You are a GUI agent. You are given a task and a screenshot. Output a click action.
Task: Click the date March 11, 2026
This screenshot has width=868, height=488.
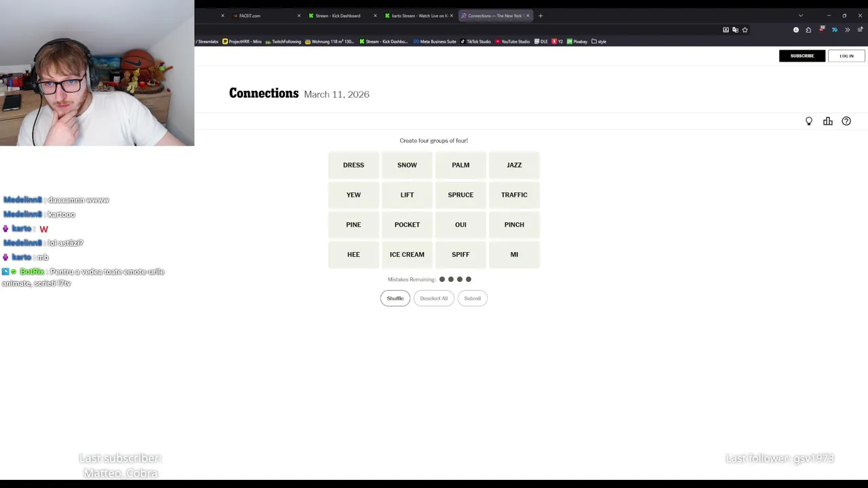tap(336, 94)
